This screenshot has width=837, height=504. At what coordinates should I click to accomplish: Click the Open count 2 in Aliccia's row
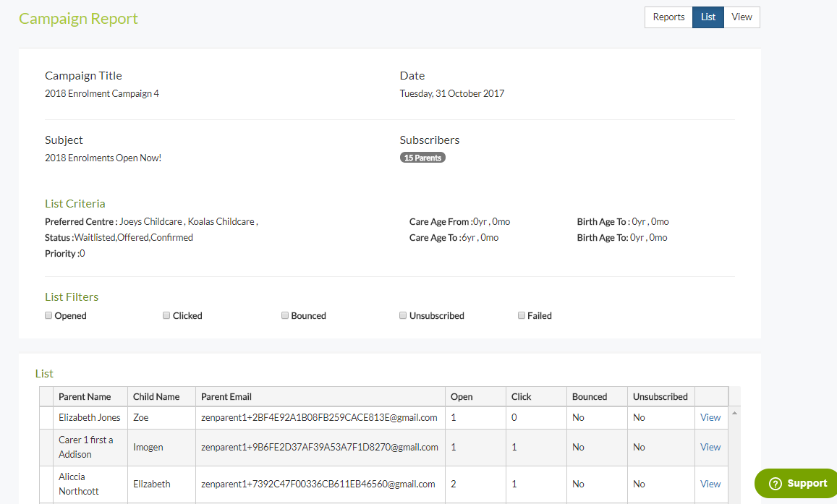click(x=453, y=484)
